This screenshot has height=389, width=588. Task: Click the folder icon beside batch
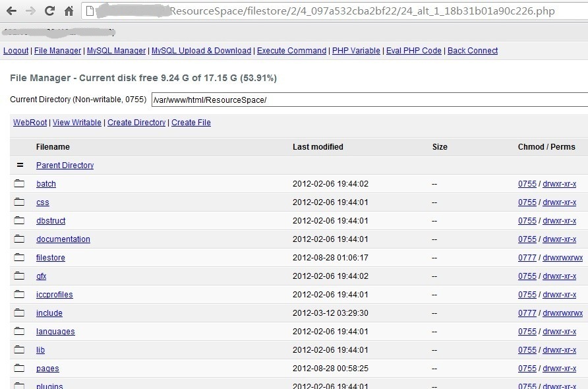[x=19, y=183]
